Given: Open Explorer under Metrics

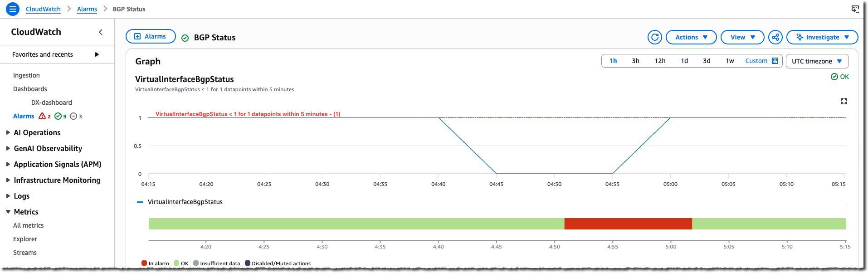Looking at the screenshot, I should tap(25, 239).
